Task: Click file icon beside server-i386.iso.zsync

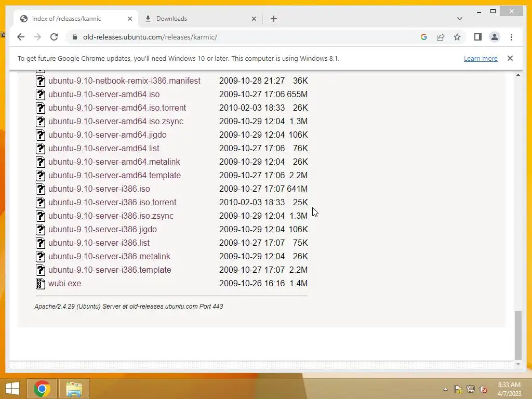Action: (41, 216)
